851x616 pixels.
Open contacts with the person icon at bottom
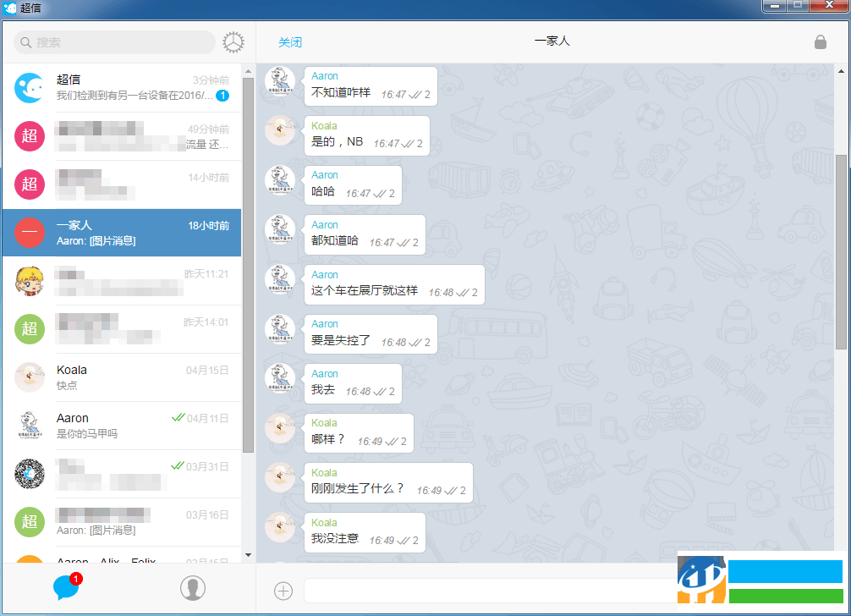click(x=192, y=587)
